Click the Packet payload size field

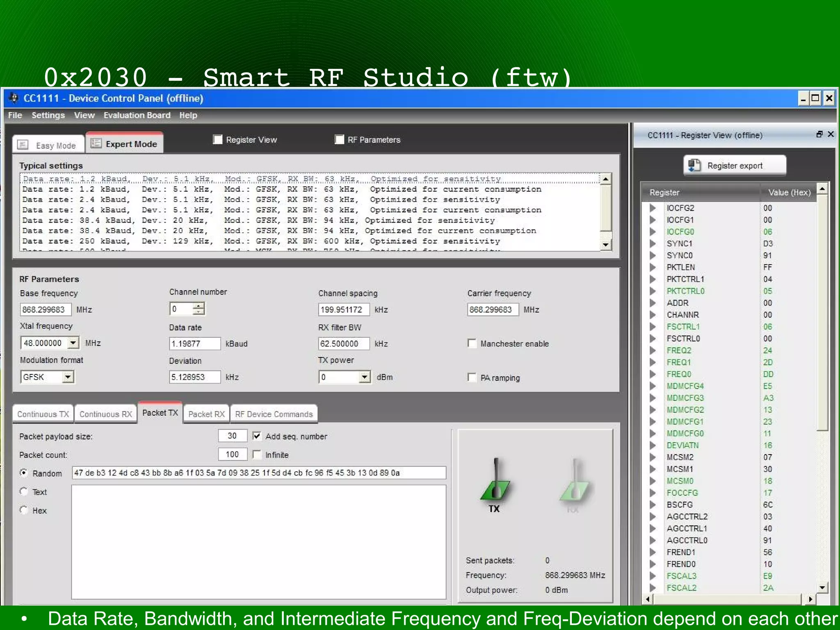[233, 436]
